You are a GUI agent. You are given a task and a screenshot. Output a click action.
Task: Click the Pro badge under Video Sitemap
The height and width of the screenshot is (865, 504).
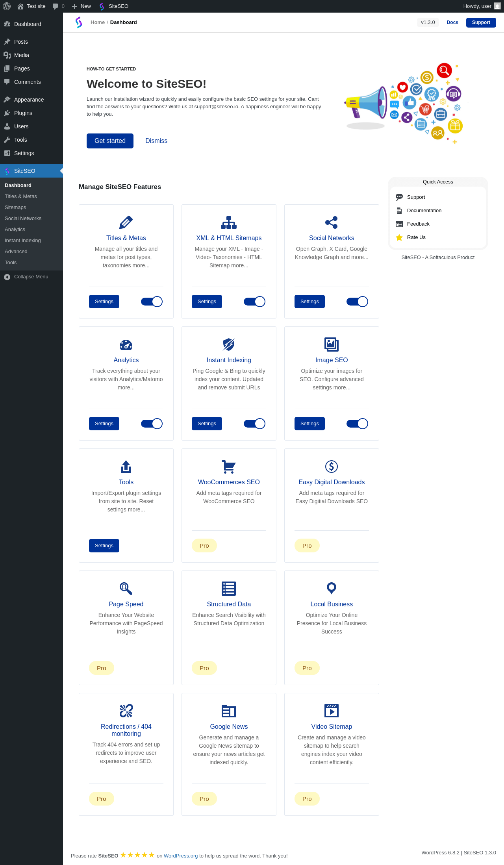tap(307, 799)
